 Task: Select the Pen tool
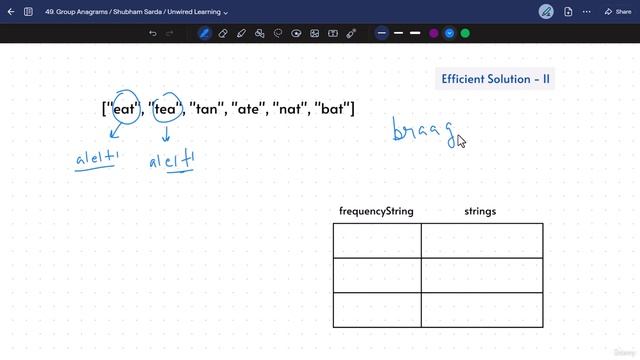[204, 33]
